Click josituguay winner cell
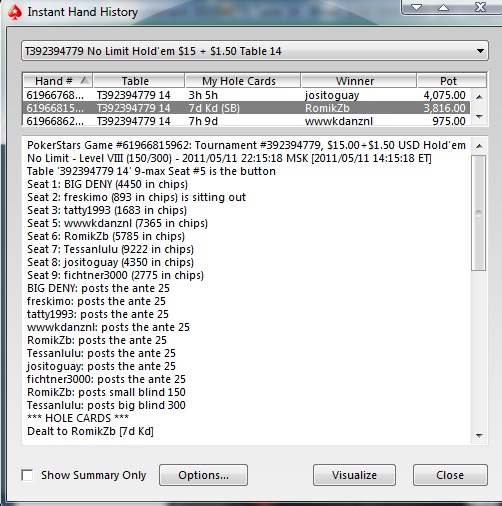Screen dimensions: 502x506 (x=332, y=95)
